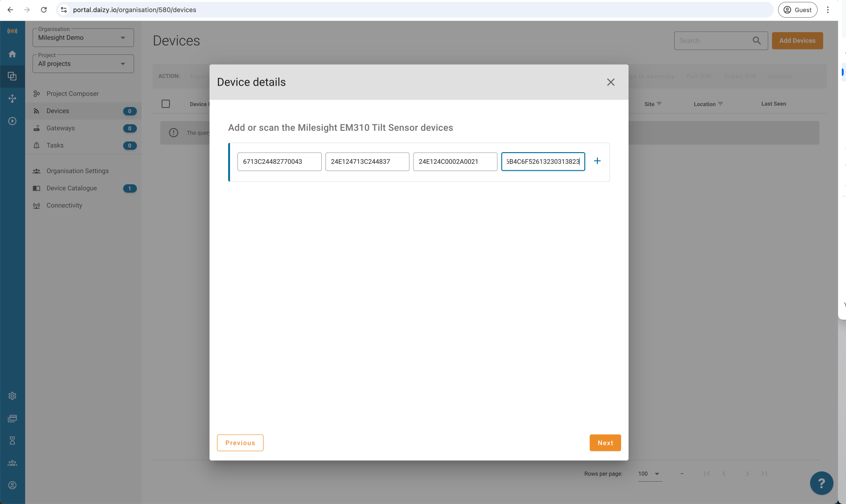Open the Home icon in left rail
Viewport: 846px width, 504px height.
point(13,54)
